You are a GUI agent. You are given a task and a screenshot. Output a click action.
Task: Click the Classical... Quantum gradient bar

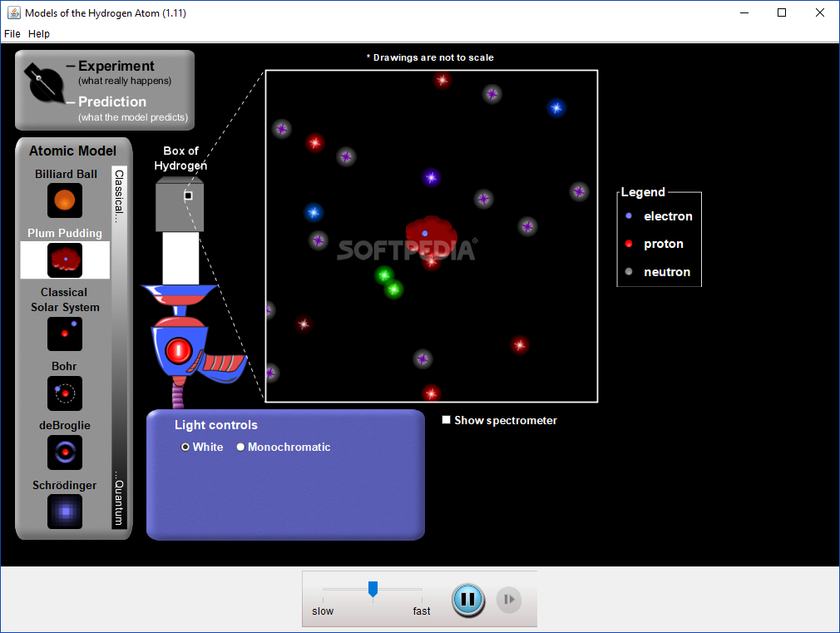119,348
